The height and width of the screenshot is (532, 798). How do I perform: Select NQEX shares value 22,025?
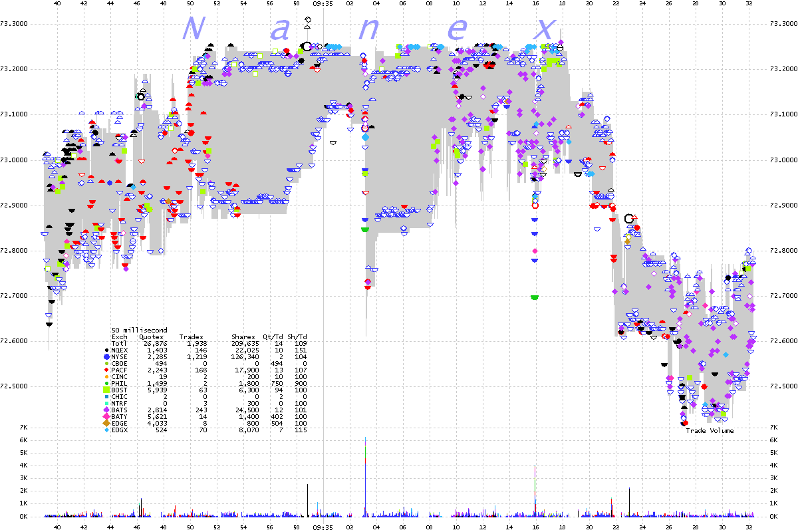(247, 349)
